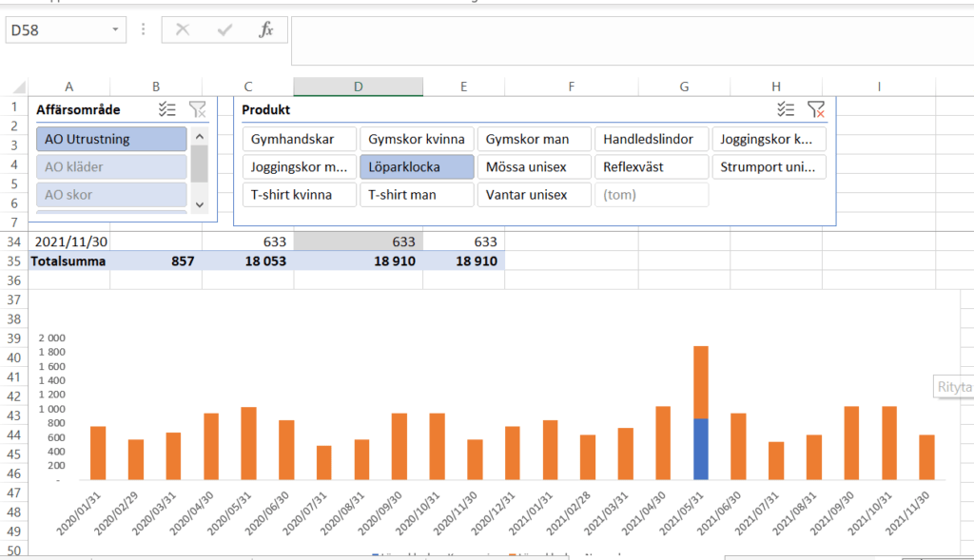Click the blue segment of the 2021/05/31 bar
This screenshot has height=560, width=974.
click(x=700, y=449)
